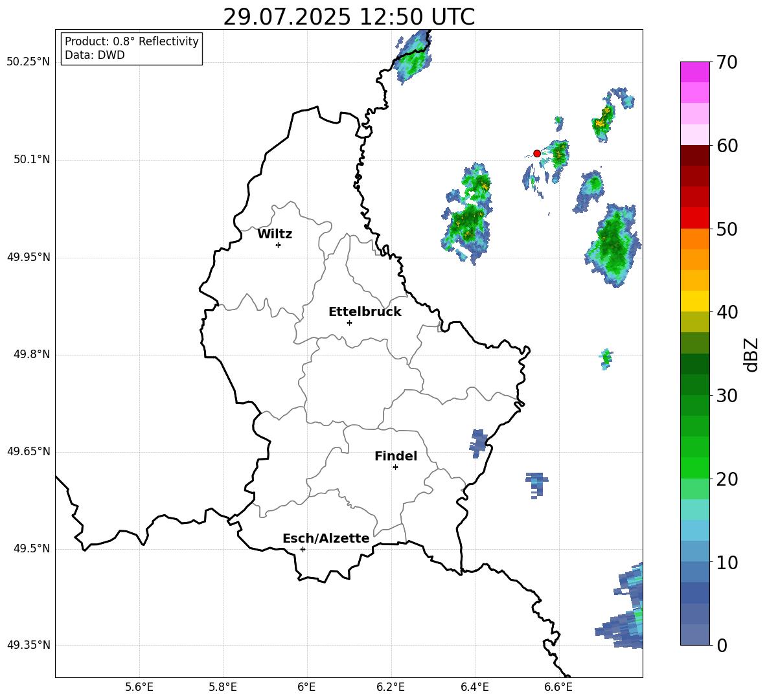Click the title 29.07.2025 12:50 UTC

(349, 17)
